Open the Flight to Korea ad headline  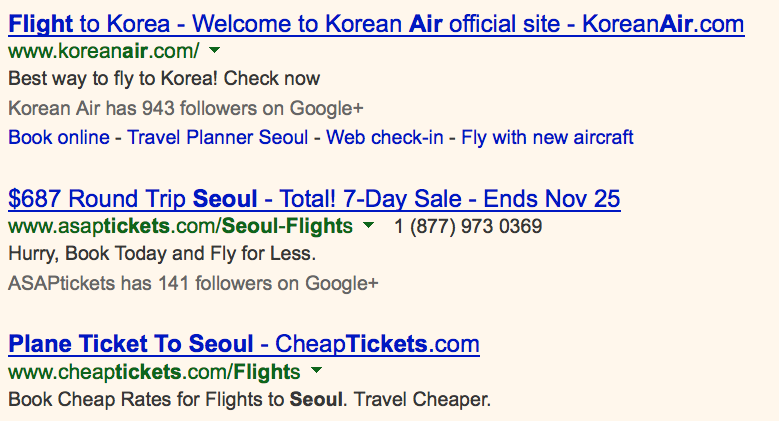(375, 23)
